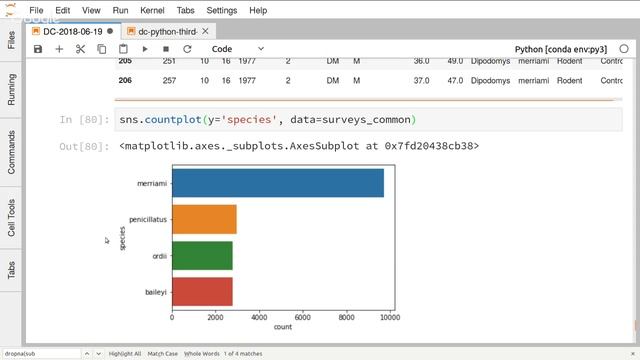Open the Help menu

pos(258,11)
